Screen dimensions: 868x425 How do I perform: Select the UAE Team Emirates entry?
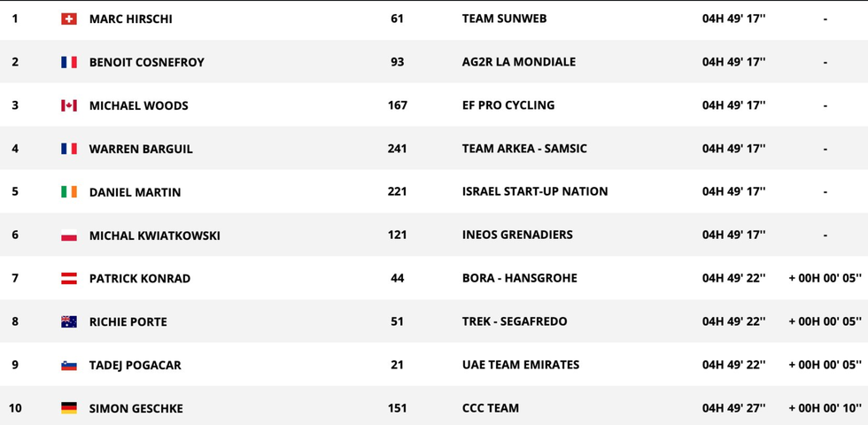tap(521, 365)
